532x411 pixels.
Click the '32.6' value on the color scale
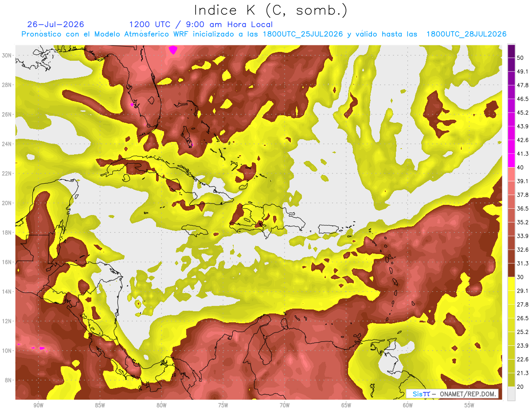pyautogui.click(x=522, y=250)
